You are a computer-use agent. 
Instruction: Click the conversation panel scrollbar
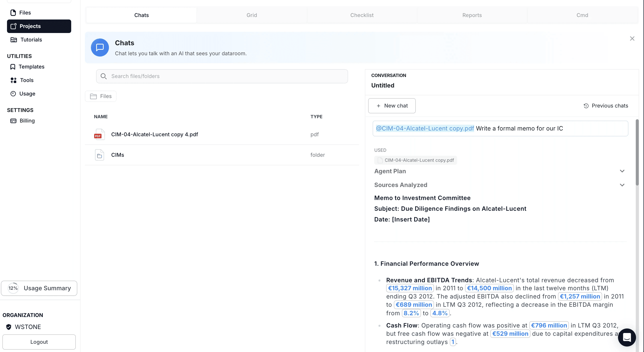(x=637, y=152)
